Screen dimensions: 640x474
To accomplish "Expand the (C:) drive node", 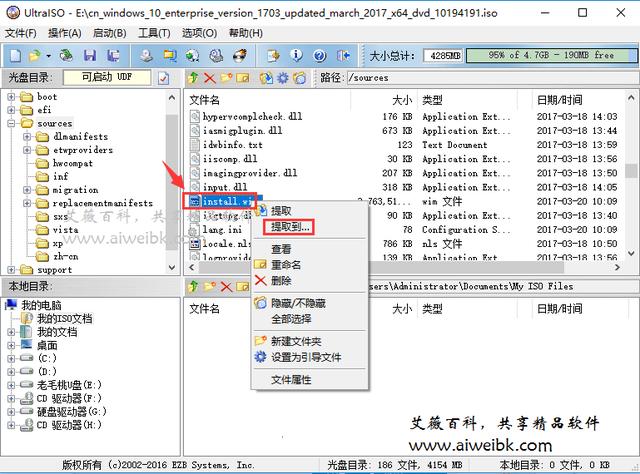I will 11,358.
